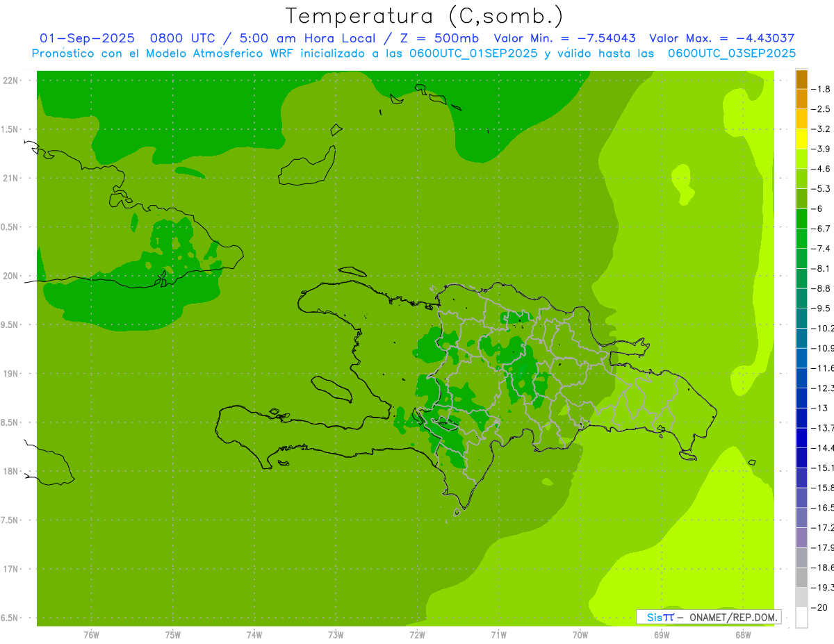Click the -1.8 colorbar value

(821, 89)
